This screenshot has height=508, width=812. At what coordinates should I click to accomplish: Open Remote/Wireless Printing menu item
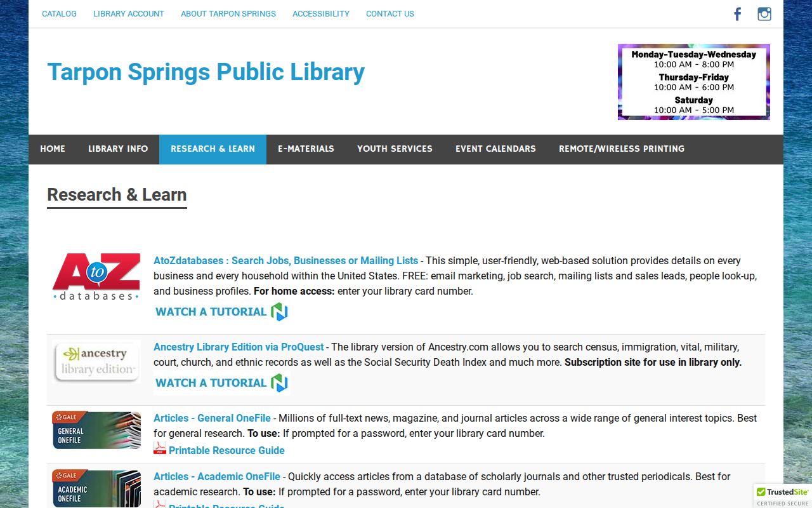(x=622, y=149)
